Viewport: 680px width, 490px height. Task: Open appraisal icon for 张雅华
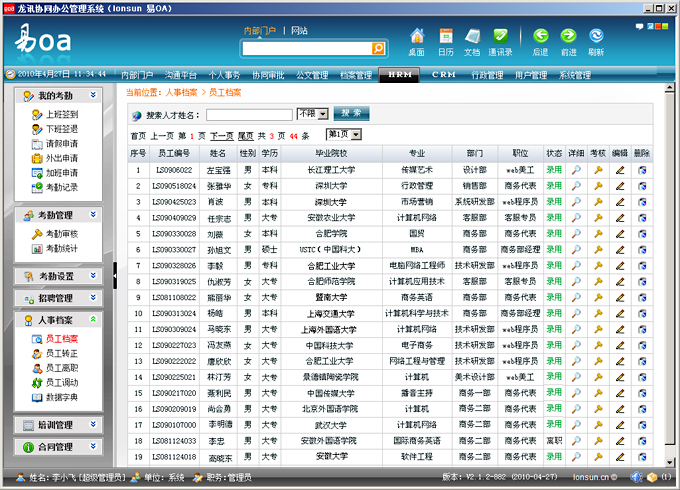coord(598,186)
